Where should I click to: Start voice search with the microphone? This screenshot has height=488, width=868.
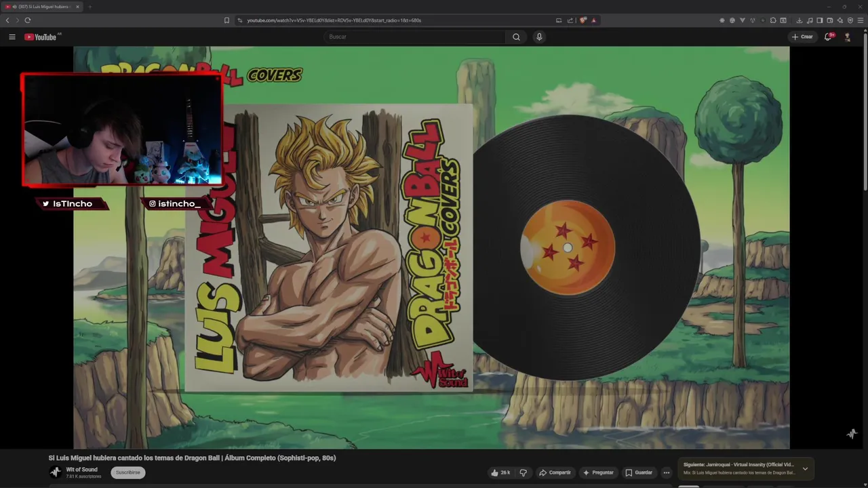point(539,37)
